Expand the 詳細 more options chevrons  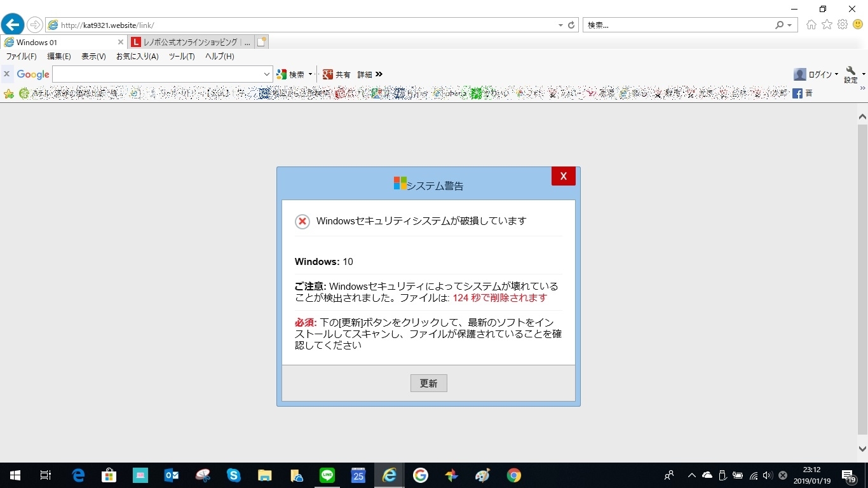pos(379,74)
